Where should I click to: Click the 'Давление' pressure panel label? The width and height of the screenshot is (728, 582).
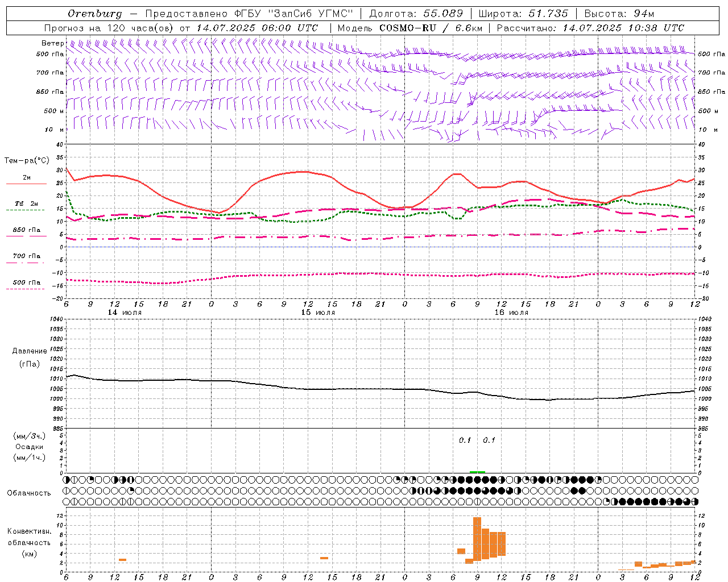click(x=30, y=351)
